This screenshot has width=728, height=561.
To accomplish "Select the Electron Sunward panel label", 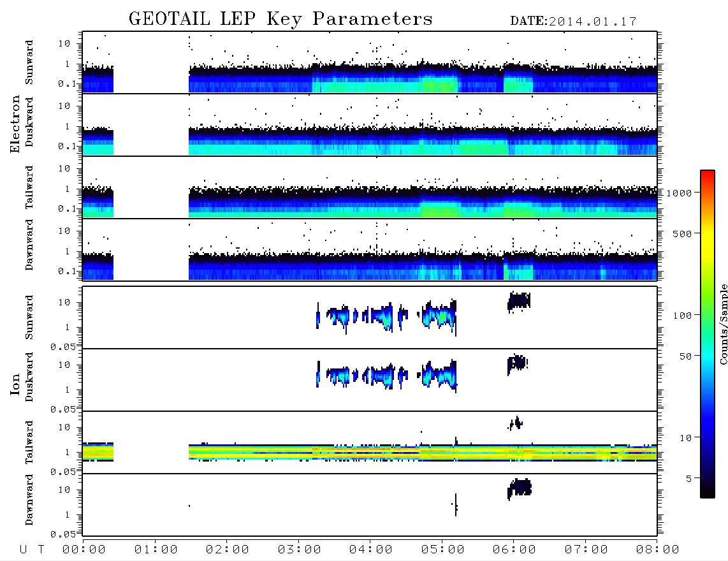I will [x=29, y=62].
